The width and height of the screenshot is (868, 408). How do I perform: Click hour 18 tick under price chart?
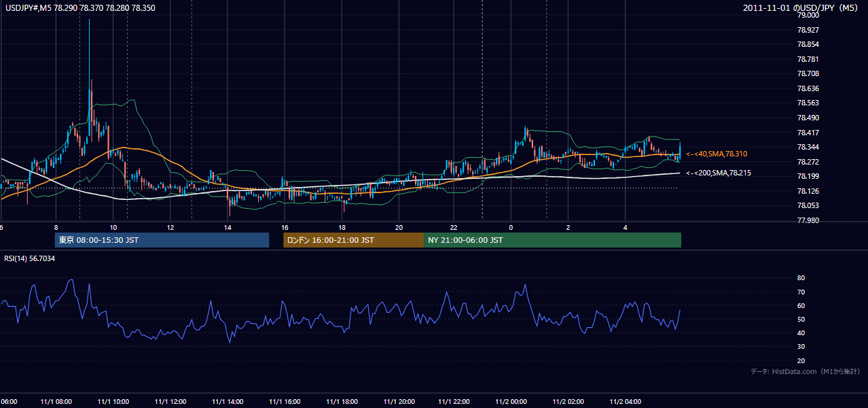pyautogui.click(x=342, y=227)
